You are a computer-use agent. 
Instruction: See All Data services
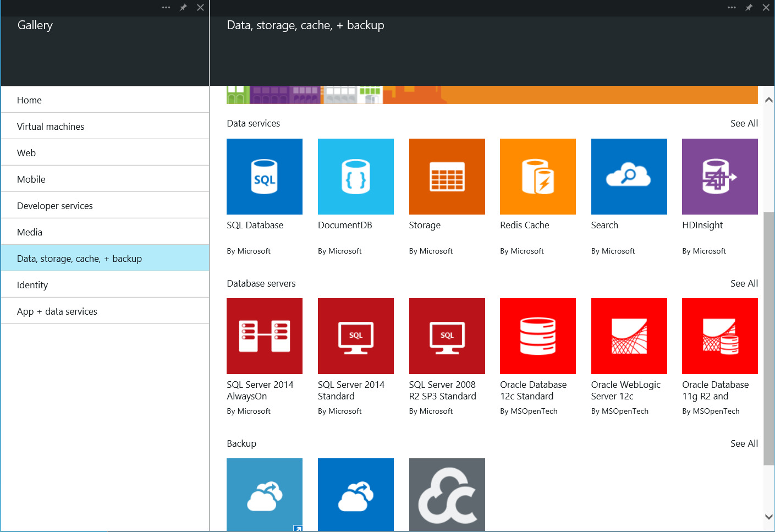coord(744,123)
